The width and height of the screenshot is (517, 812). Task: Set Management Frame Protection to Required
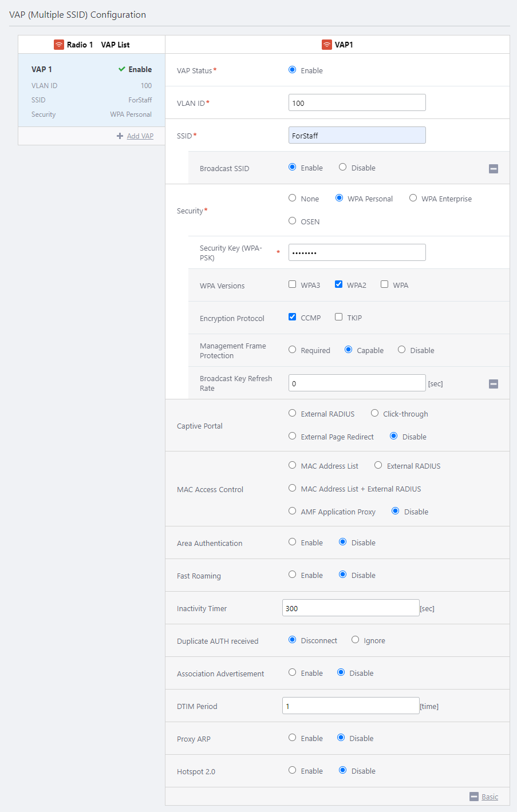tap(293, 350)
